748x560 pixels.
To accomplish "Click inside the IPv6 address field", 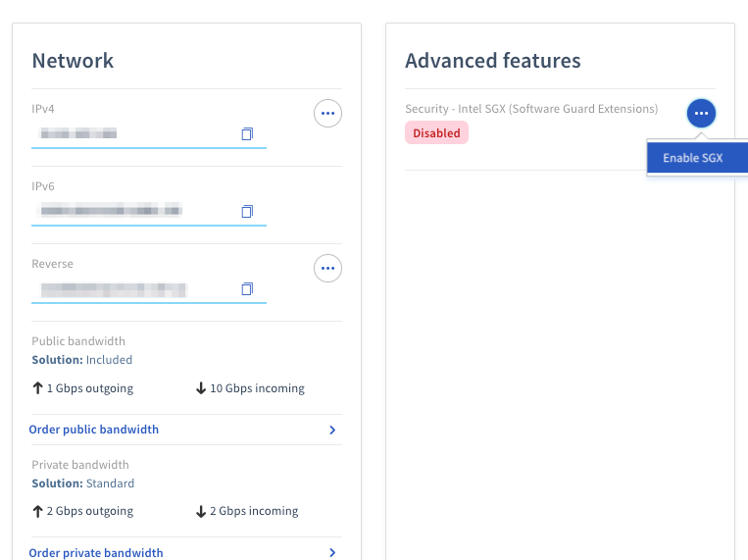I will (127, 211).
